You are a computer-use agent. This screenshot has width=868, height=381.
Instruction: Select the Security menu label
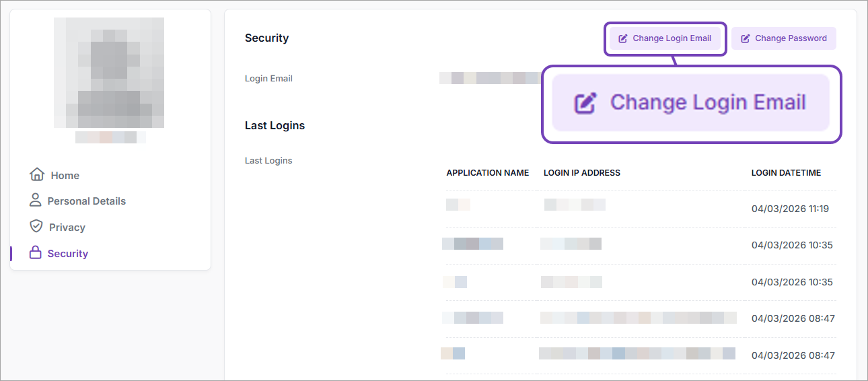pyautogui.click(x=68, y=254)
